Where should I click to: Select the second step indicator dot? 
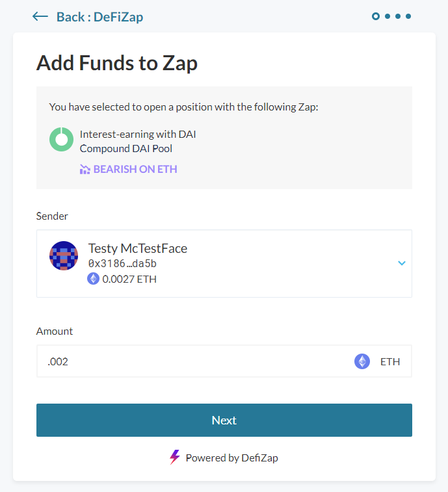point(388,16)
